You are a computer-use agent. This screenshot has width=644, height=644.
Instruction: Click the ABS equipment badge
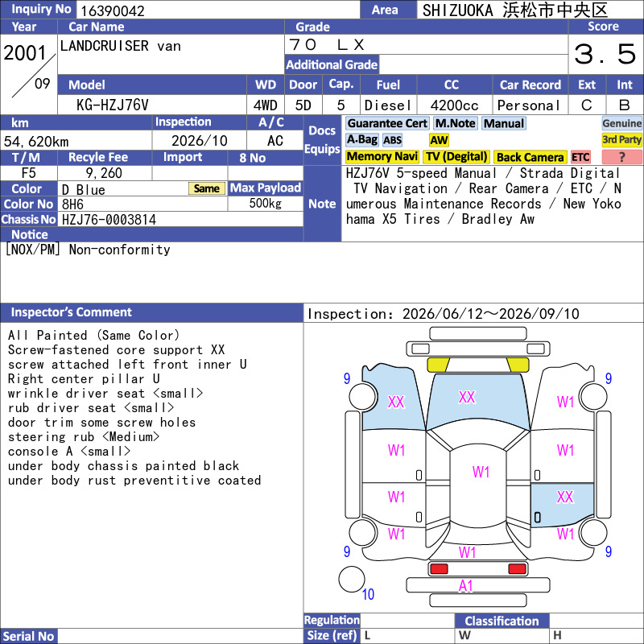point(392,140)
